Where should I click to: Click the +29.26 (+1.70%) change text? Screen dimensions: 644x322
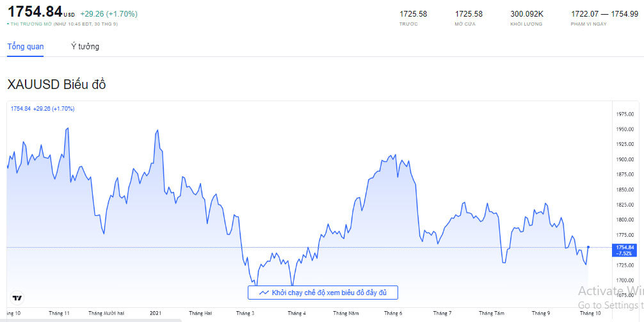[108, 13]
